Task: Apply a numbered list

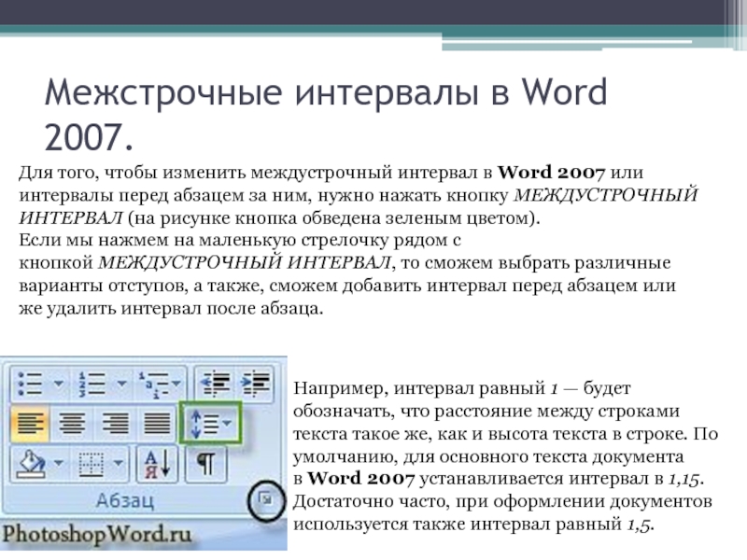Action: pyautogui.click(x=92, y=384)
